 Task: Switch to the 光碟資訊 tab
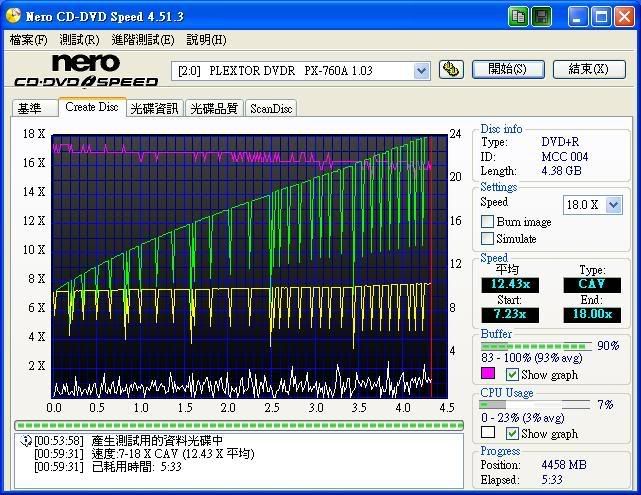(x=155, y=108)
